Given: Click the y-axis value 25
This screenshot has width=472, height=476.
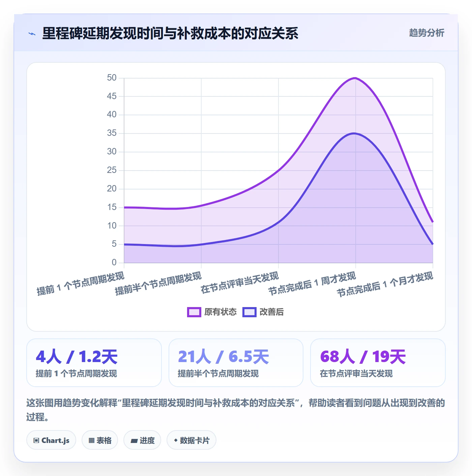Looking at the screenshot, I should tap(112, 170).
